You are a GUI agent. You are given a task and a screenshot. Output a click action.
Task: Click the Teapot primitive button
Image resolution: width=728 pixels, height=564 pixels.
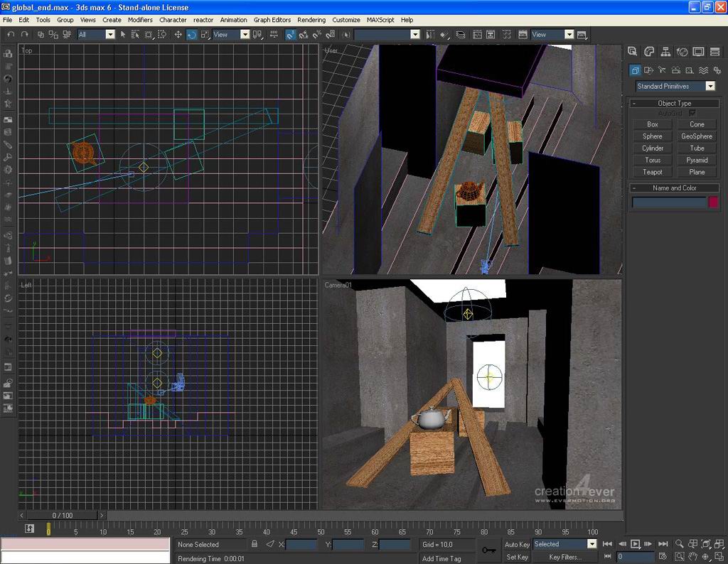pyautogui.click(x=652, y=172)
